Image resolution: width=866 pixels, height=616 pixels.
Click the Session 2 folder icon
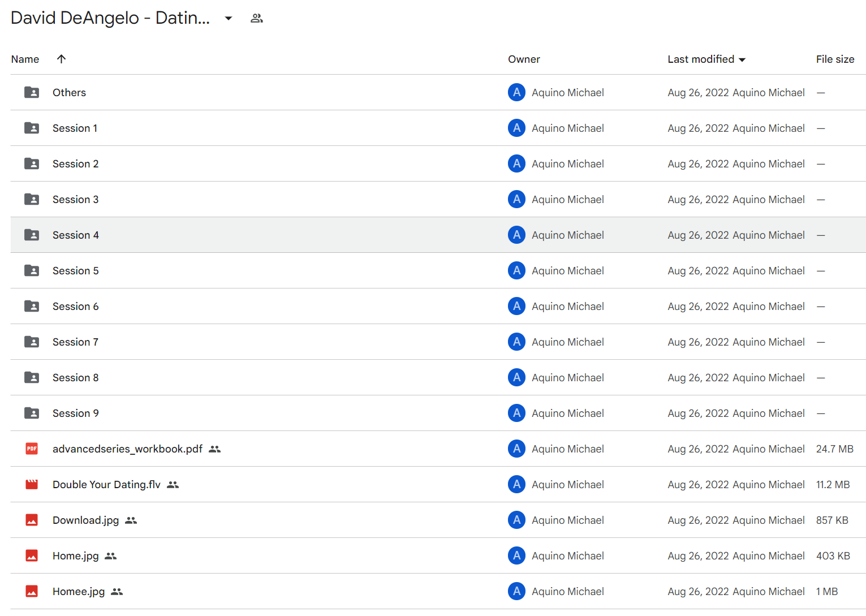[32, 163]
